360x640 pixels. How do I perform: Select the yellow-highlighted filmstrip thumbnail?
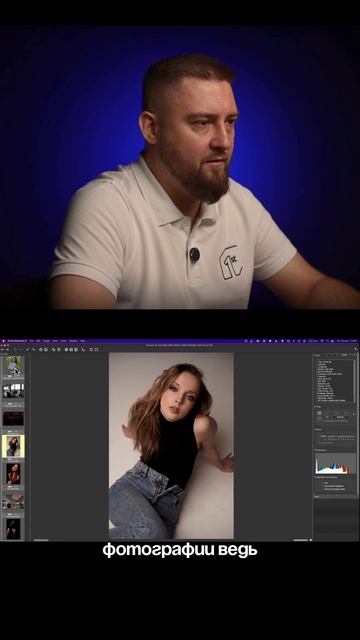13,446
